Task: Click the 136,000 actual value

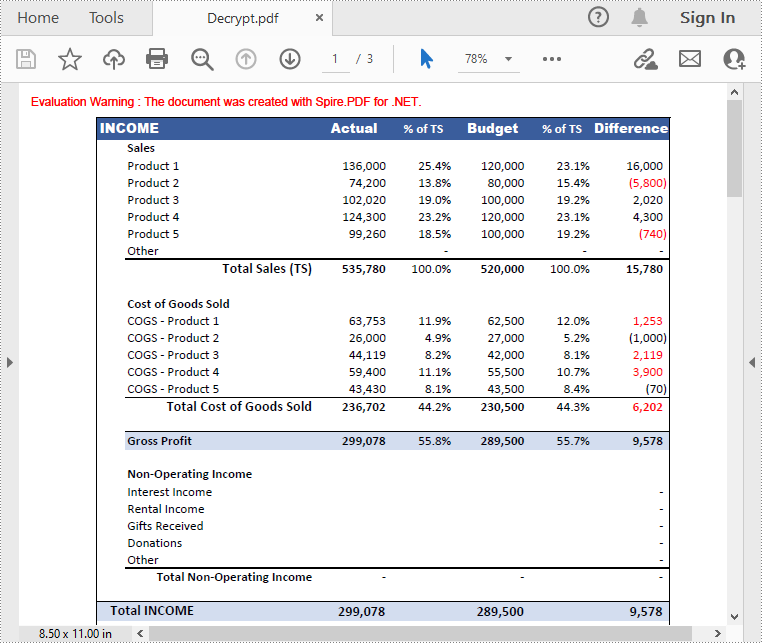Action: [x=364, y=166]
